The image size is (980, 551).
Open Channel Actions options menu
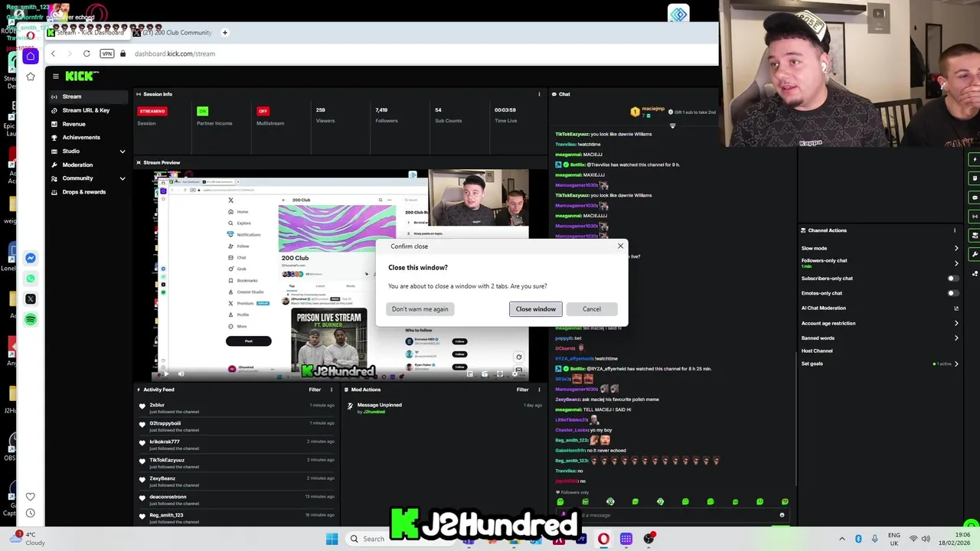click(x=955, y=230)
